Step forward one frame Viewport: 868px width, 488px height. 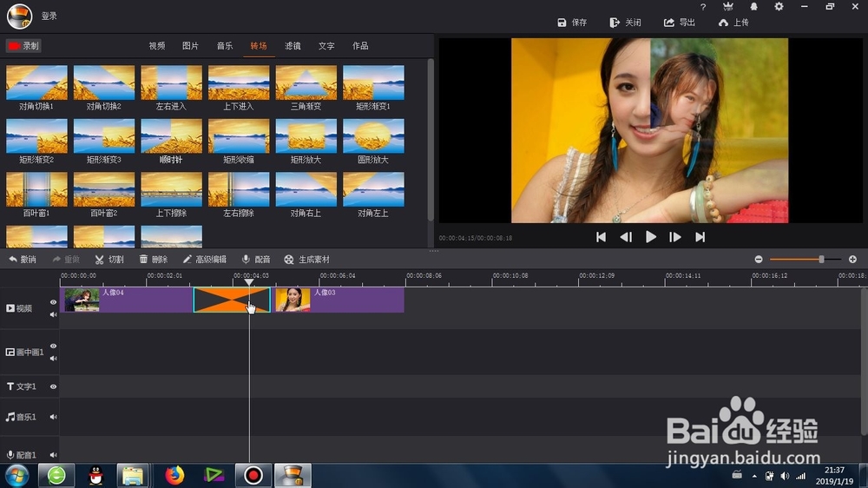coord(674,237)
